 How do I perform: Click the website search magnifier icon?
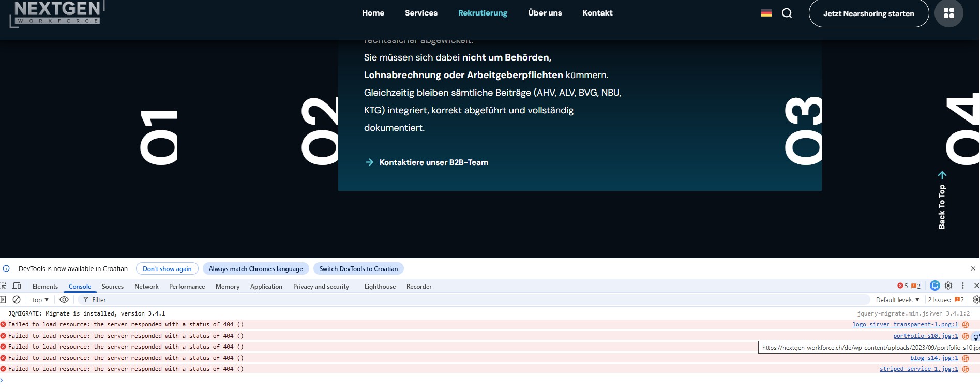[x=787, y=13]
